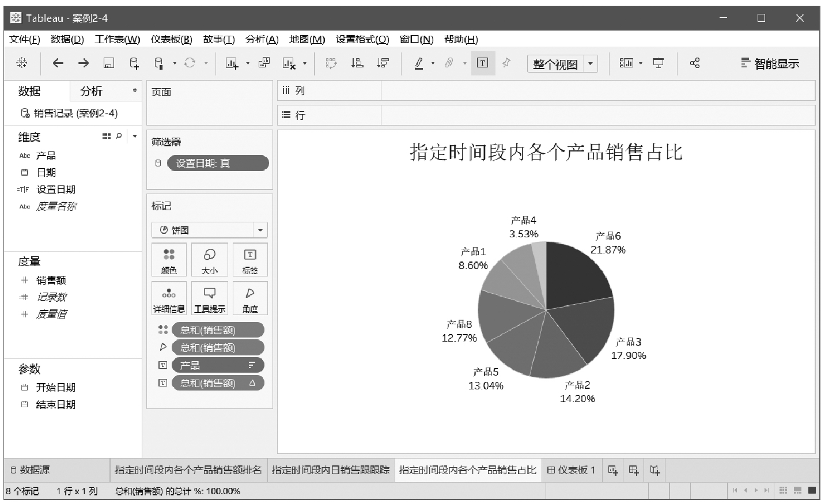This screenshot has height=504, width=821.
Task: Click the new dashboard icon in tab bar
Action: pyautogui.click(x=634, y=470)
